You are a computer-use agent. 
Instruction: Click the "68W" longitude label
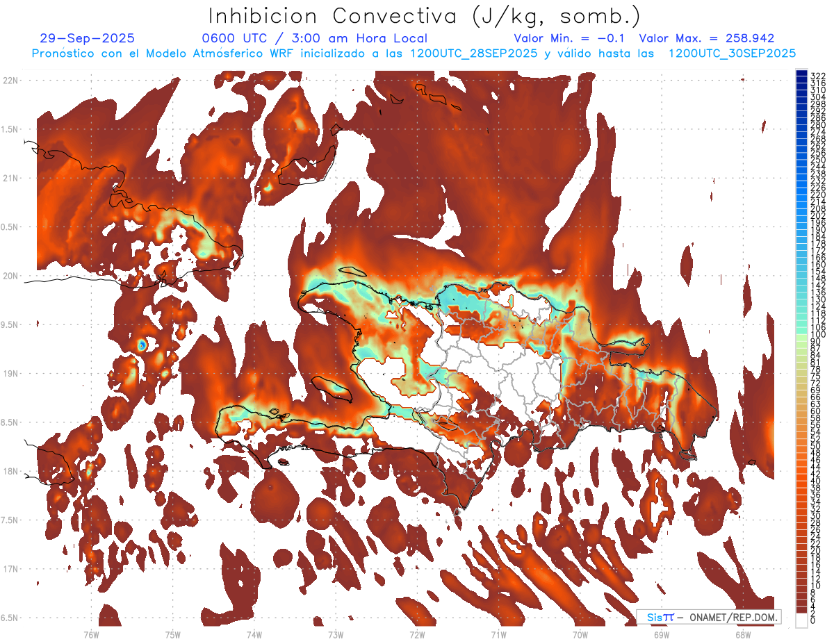742,634
